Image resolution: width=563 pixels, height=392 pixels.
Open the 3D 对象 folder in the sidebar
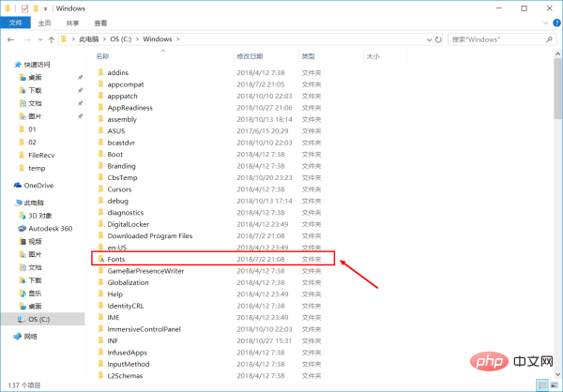pos(41,215)
